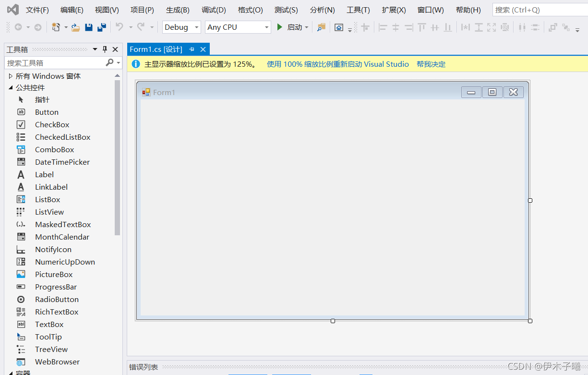Click the Open File folder icon
Viewport: 588px width, 375px height.
(x=75, y=27)
